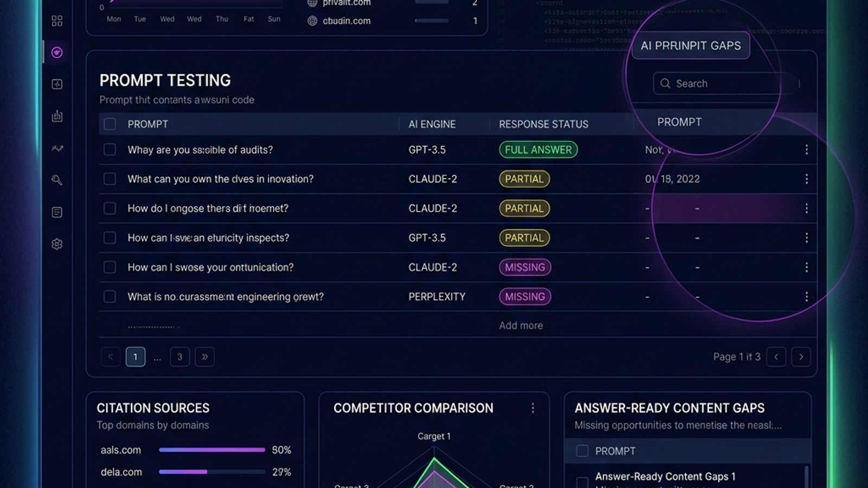
Task: Open the trend line sidebar icon
Action: click(57, 148)
